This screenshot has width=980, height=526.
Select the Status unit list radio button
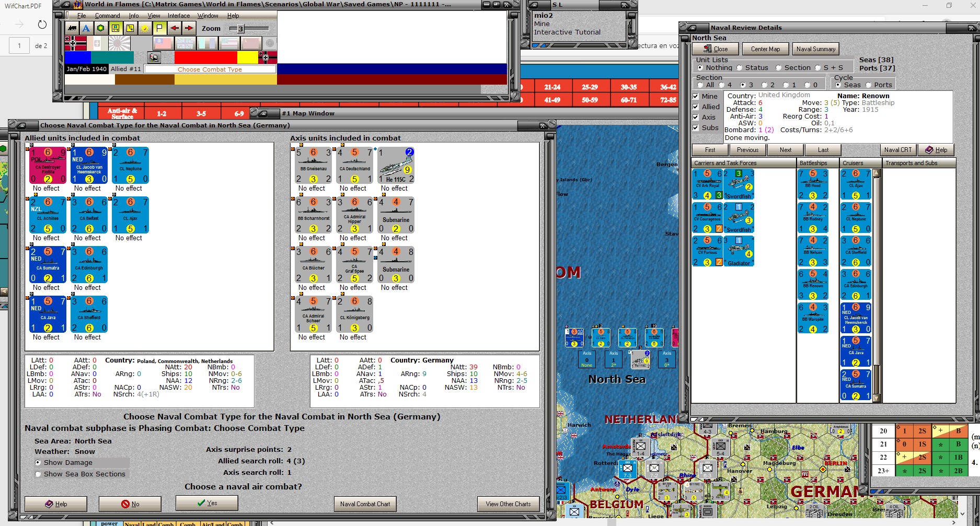(x=740, y=68)
